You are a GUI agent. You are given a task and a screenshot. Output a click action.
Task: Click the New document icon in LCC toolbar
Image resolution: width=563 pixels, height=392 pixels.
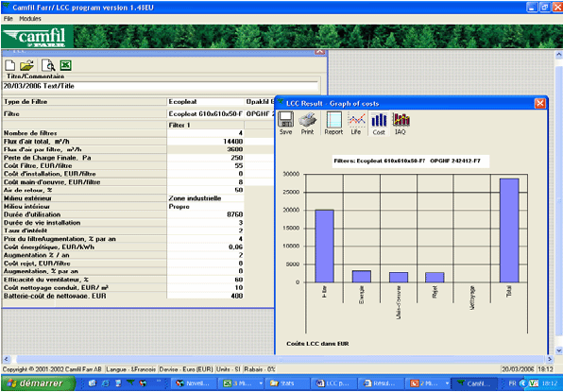click(9, 65)
